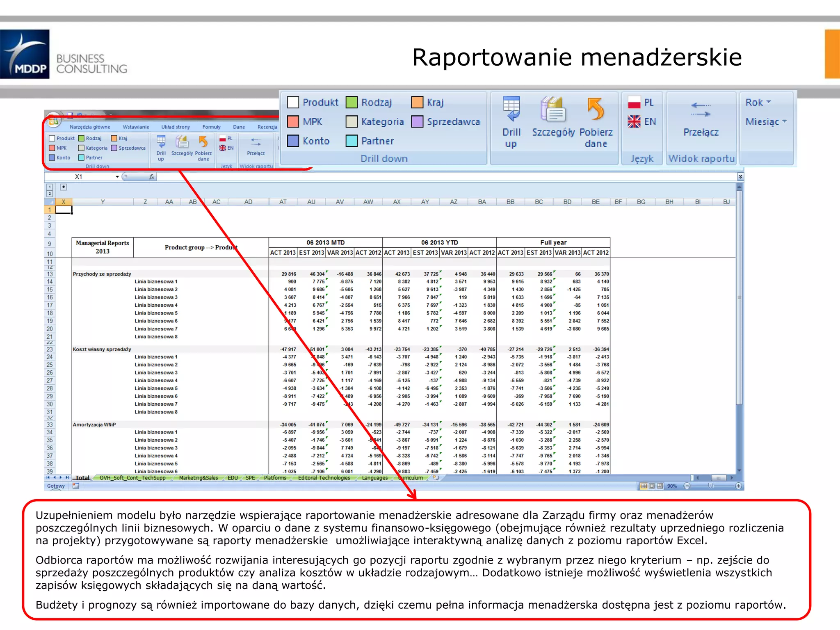Click Select All corner of the grid

(49, 202)
